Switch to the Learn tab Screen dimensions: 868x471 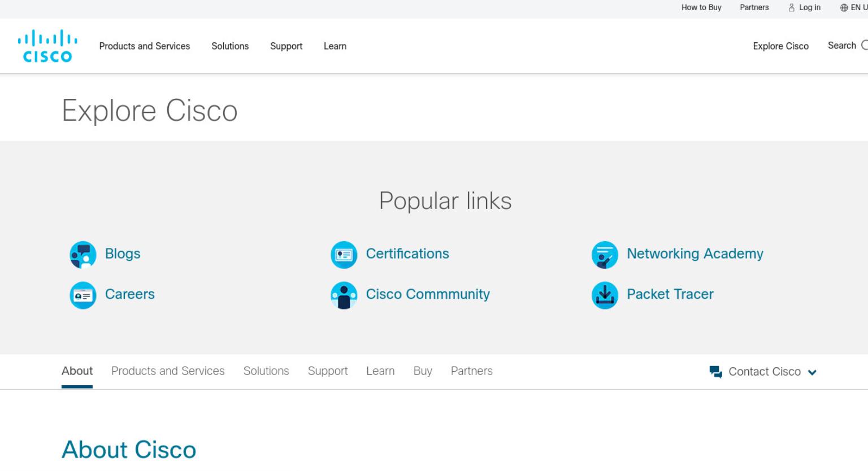380,371
